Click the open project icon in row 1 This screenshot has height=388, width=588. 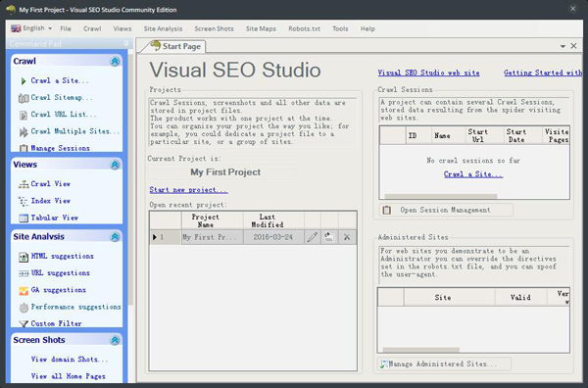click(329, 237)
